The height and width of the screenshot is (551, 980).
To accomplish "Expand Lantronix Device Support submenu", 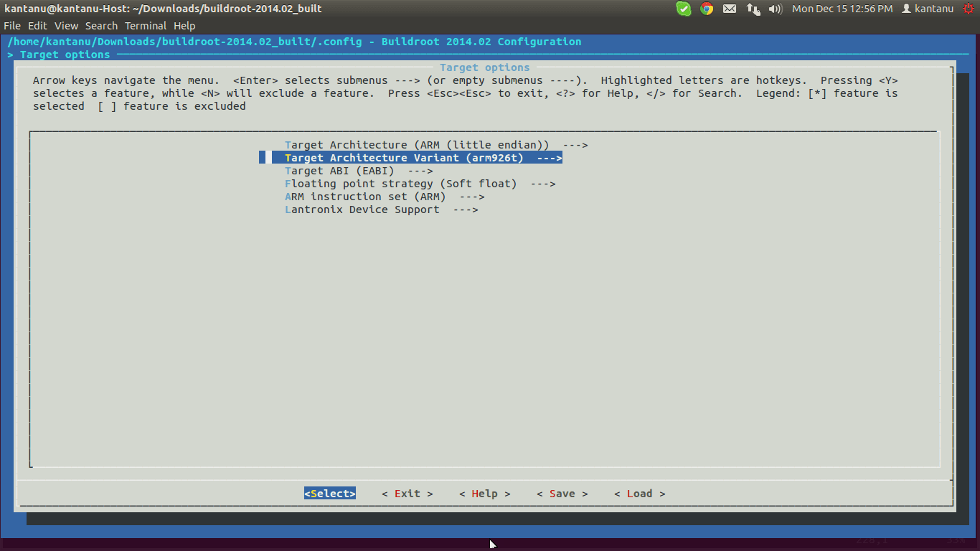I will [x=381, y=209].
